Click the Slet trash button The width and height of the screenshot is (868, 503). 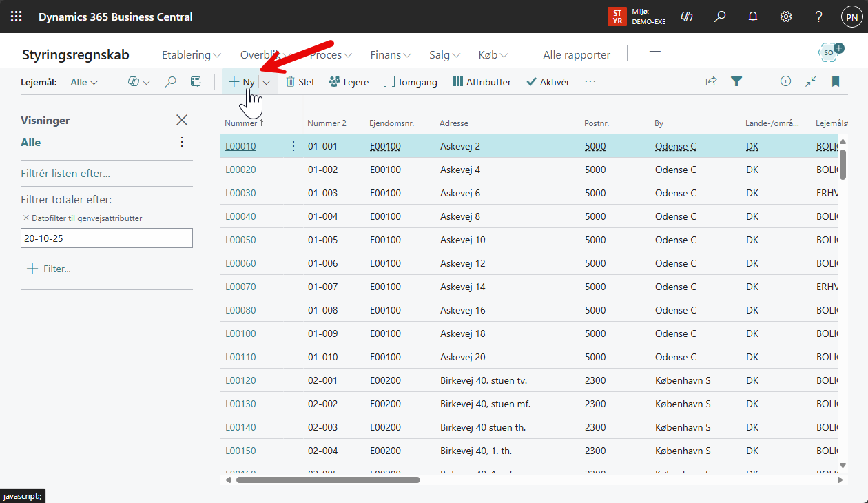pos(300,82)
